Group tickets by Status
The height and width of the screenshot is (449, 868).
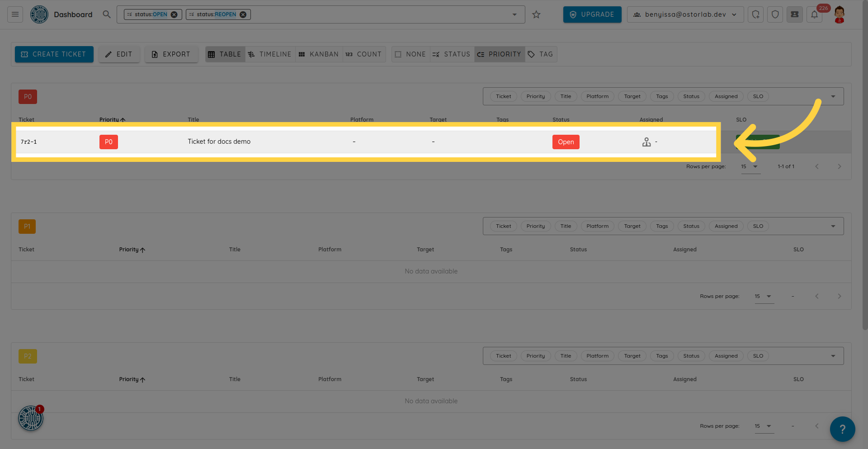coord(451,54)
